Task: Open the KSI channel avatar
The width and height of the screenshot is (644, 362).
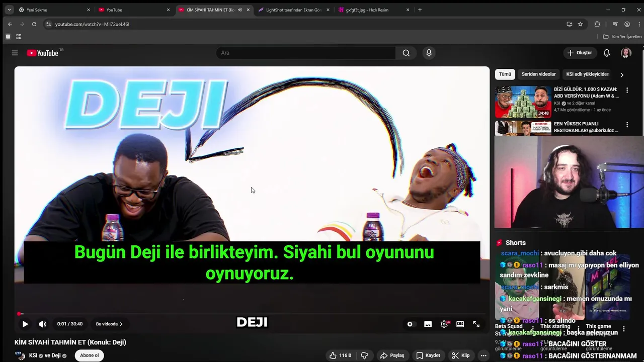Action: (x=20, y=355)
